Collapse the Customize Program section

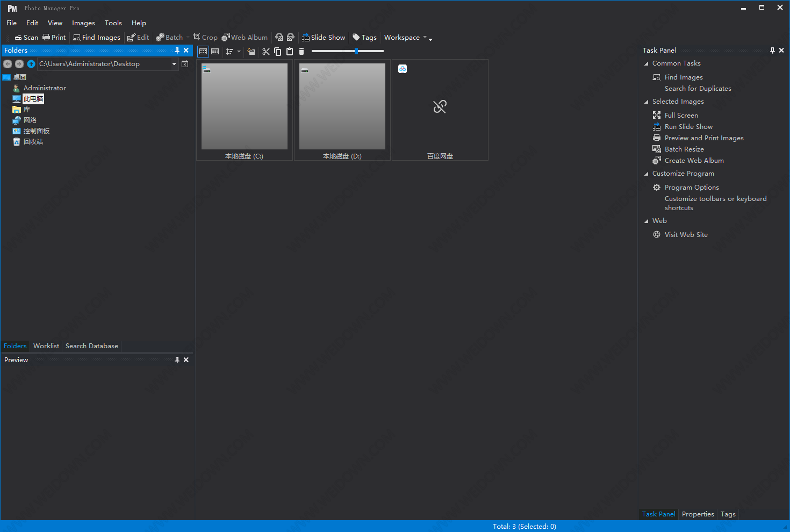[x=647, y=174]
